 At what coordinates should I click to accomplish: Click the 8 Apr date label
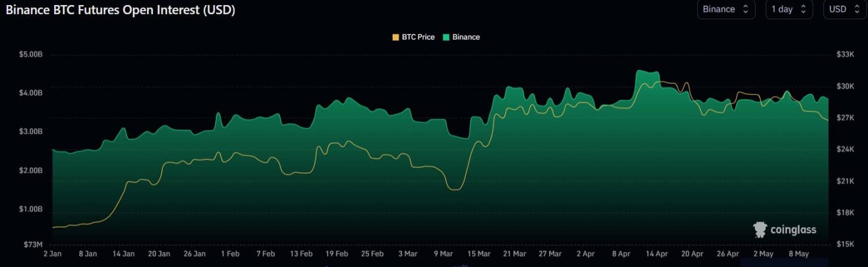point(620,254)
